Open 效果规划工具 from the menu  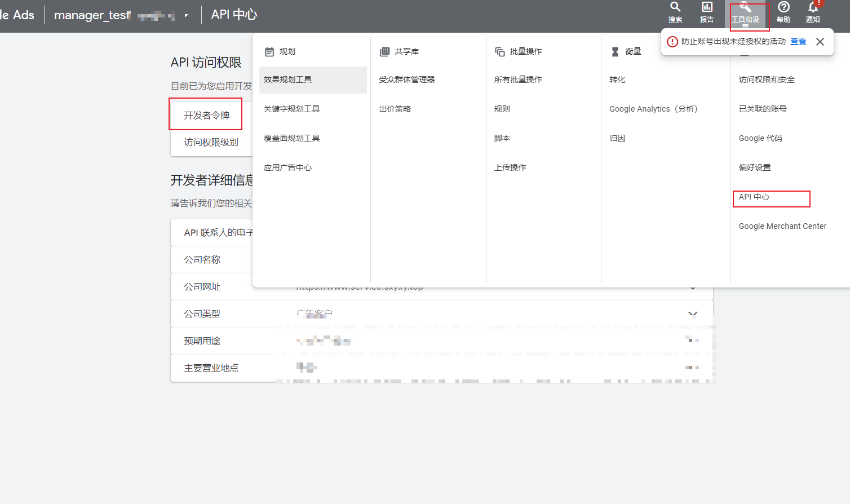tap(313, 80)
